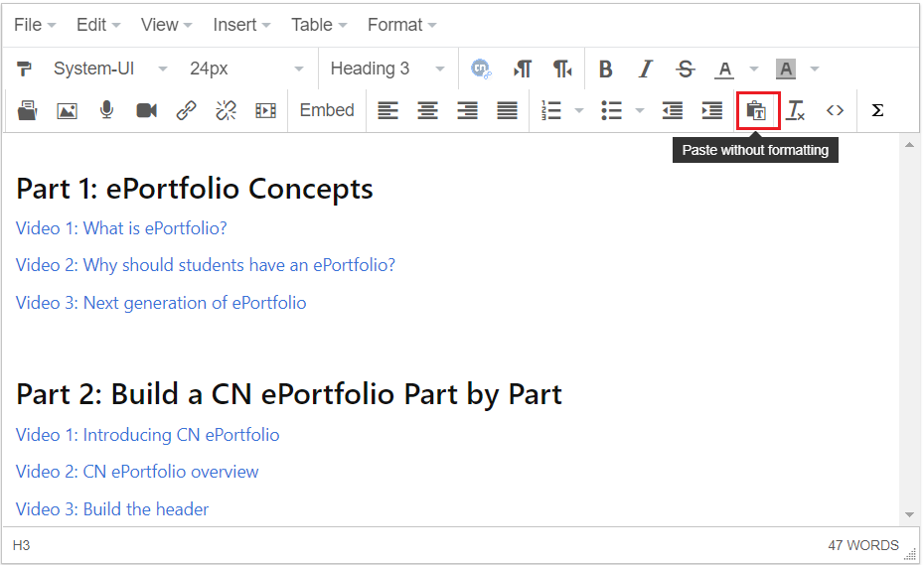
Task: Click the scrollbar down arrow
Action: pyautogui.click(x=909, y=515)
